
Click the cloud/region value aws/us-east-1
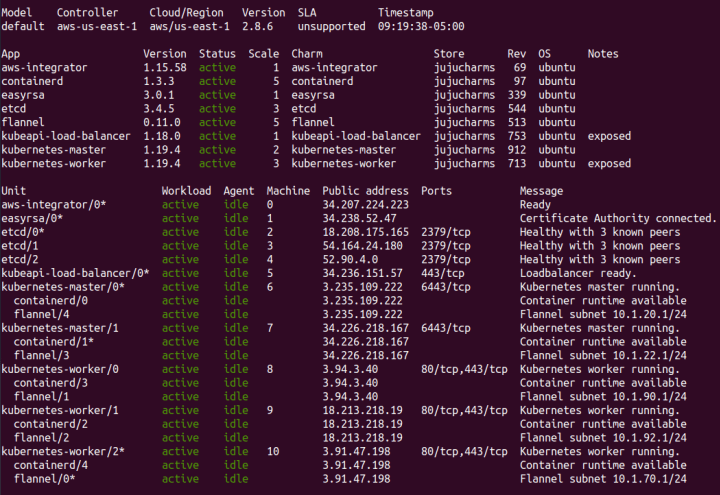(x=190, y=27)
